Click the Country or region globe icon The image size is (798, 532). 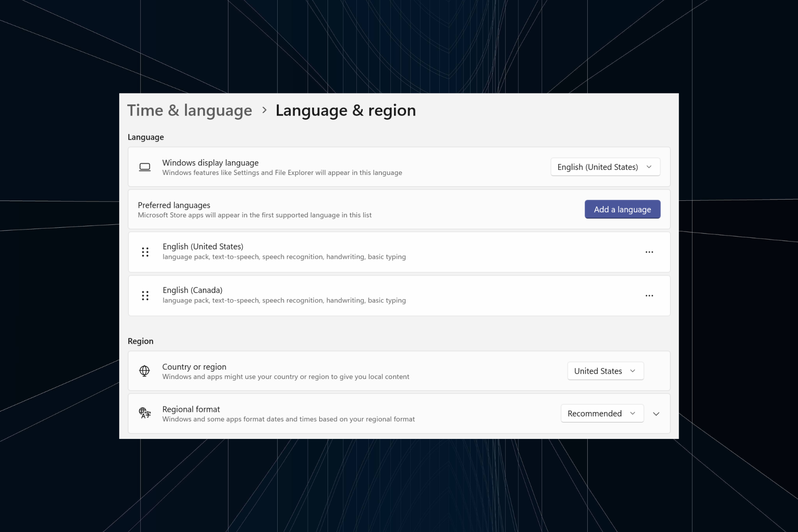(x=144, y=370)
